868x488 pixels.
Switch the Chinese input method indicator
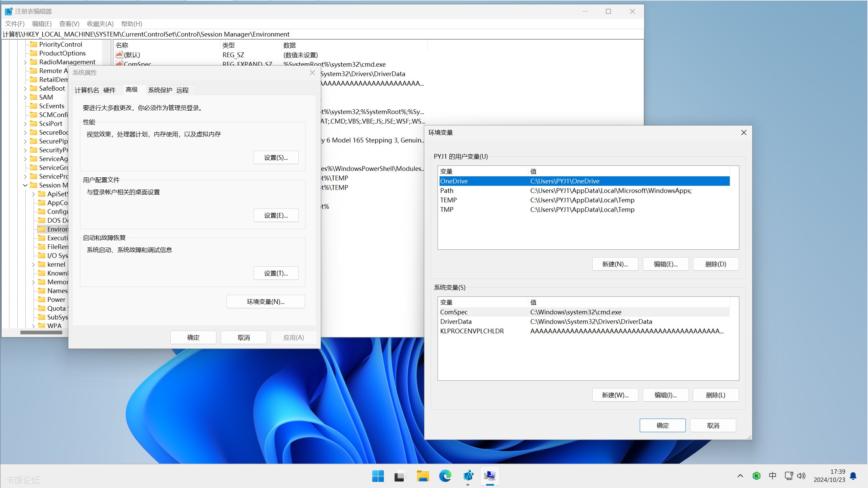click(x=772, y=476)
